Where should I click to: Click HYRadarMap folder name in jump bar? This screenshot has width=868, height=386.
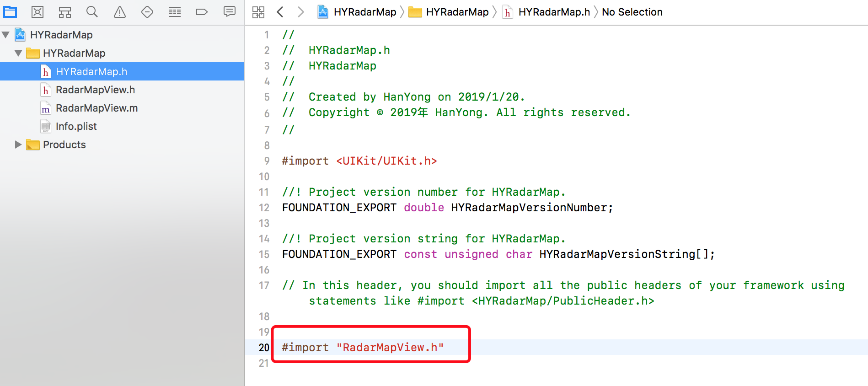pos(457,12)
